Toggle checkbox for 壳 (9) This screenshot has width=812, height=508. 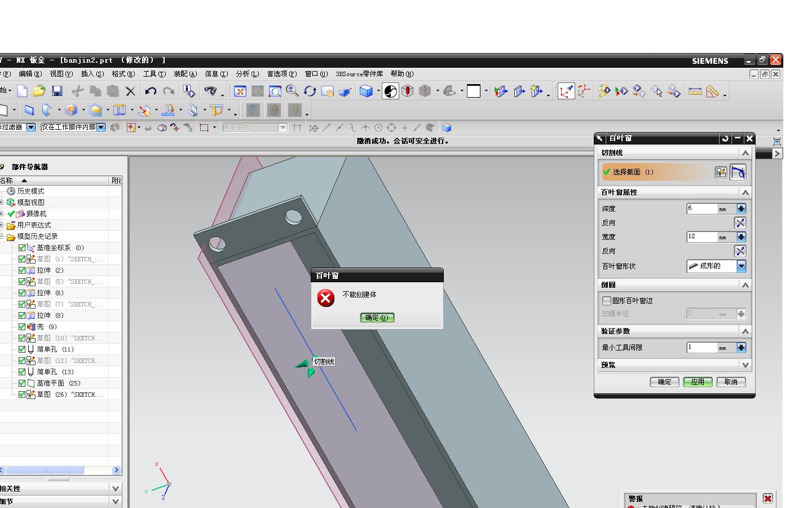pos(22,327)
